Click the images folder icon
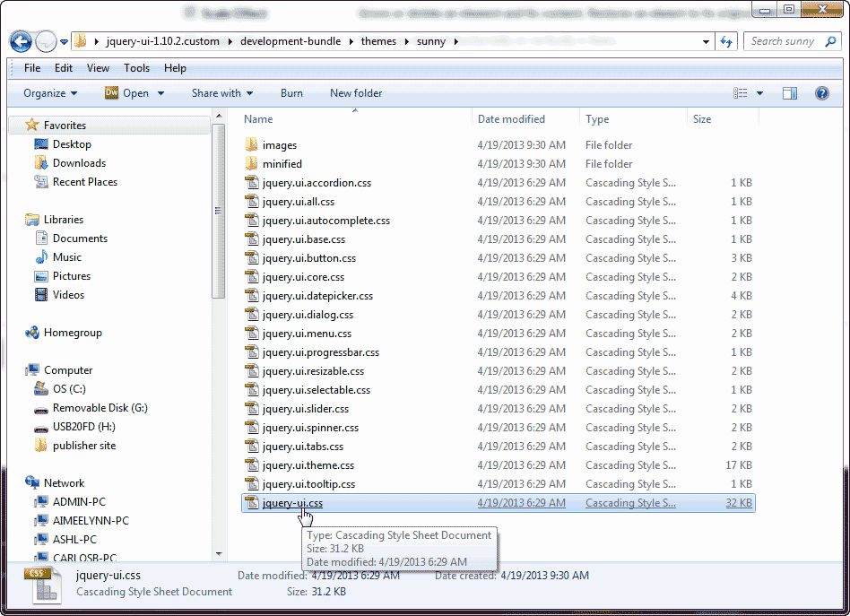Viewport: 850px width, 616px height. click(252, 144)
